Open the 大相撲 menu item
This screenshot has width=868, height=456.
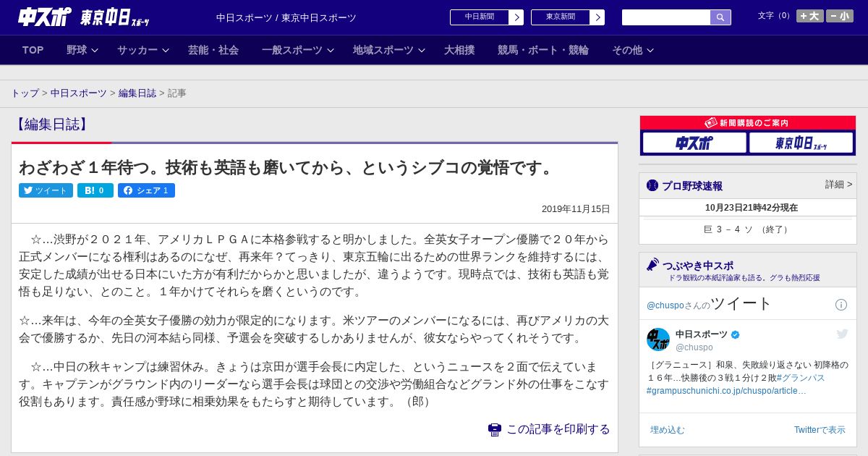click(x=459, y=50)
